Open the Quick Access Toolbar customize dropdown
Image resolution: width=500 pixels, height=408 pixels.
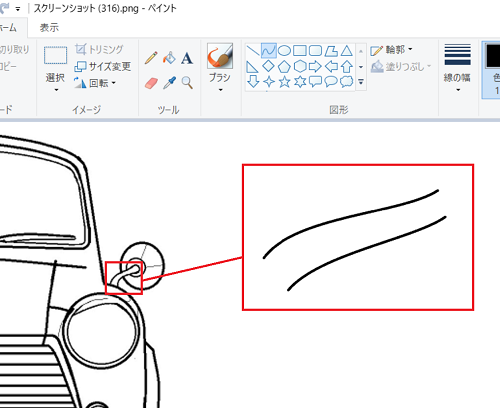18,9
